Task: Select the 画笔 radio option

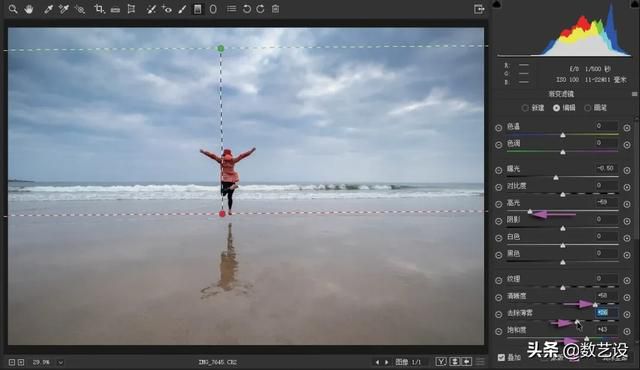Action: point(588,108)
